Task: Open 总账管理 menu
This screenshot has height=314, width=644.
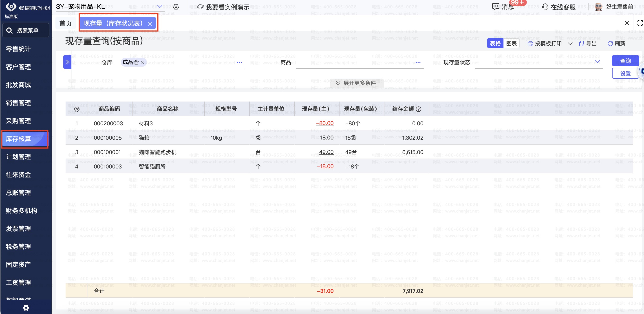Action: [18, 193]
